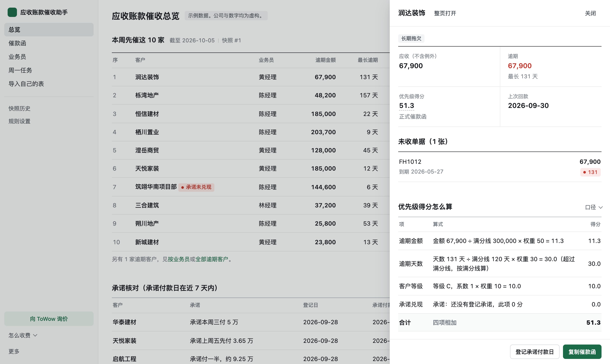
Task: Select the 润达装饰 row in the table
Action: 251,77
